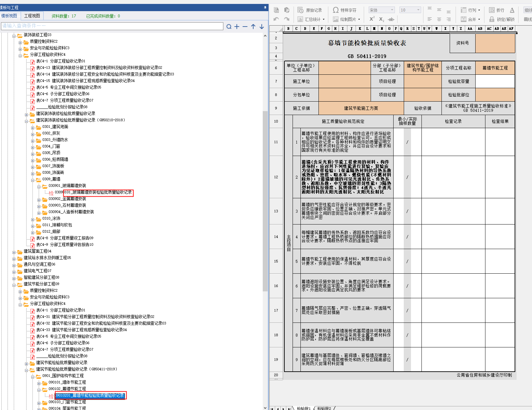This screenshot has height=410, width=532.
Task: Select 09010201_幕墙节能检验批质量验收记录
Action: [x=90, y=396]
